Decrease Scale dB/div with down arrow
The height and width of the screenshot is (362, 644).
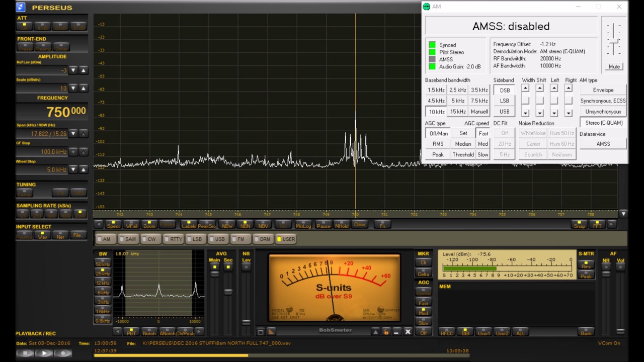73,88
